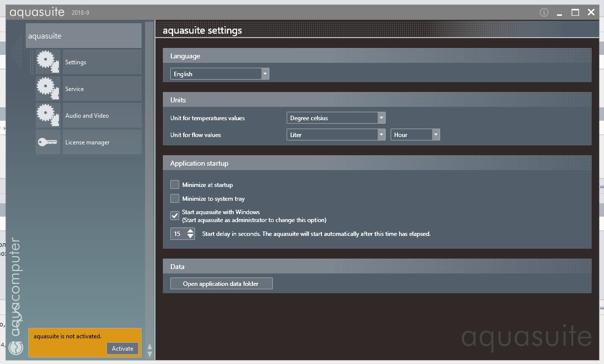The image size is (604, 364).
Task: Open the Hour flow time dropdown
Action: 415,135
